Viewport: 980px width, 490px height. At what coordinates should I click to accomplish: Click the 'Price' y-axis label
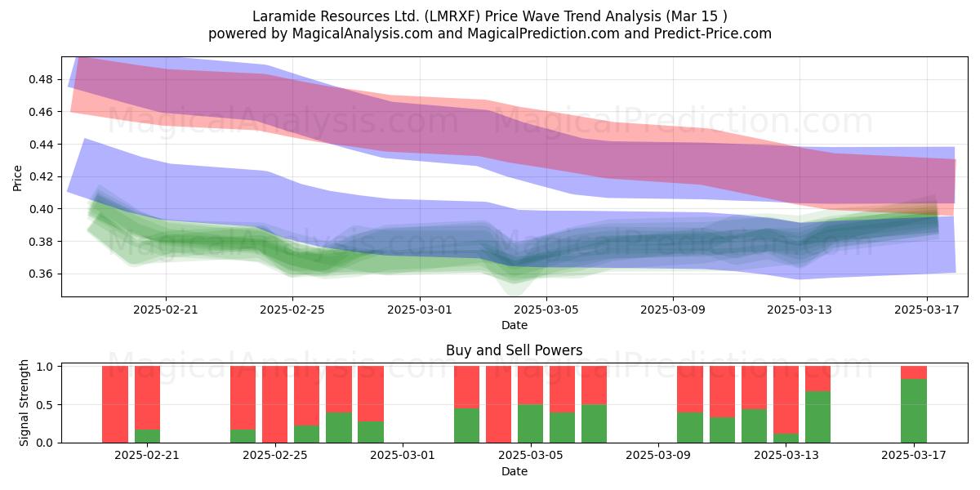[18, 176]
